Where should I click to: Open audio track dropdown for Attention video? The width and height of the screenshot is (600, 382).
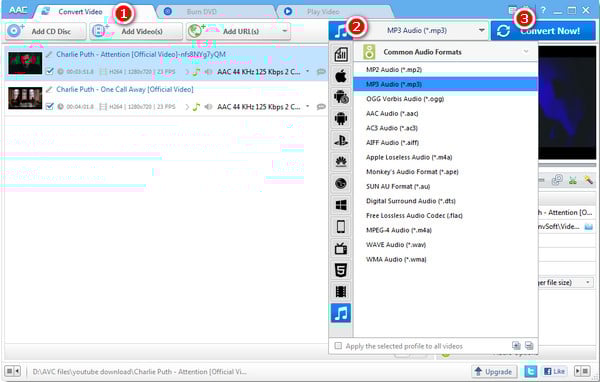[307, 72]
